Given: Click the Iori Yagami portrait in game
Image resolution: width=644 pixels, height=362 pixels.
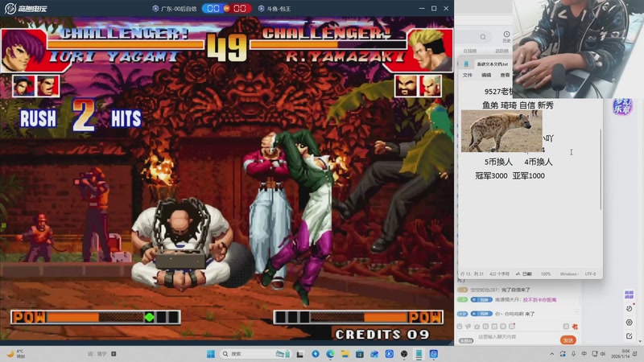Looking at the screenshot, I should (24, 51).
